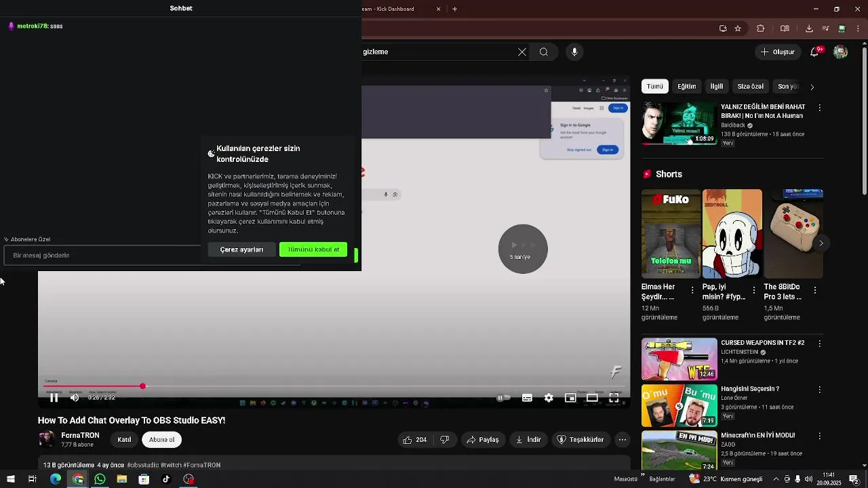Open Elmas Her Şeydir short thumbnail
The width and height of the screenshot is (868, 488).
(671, 234)
